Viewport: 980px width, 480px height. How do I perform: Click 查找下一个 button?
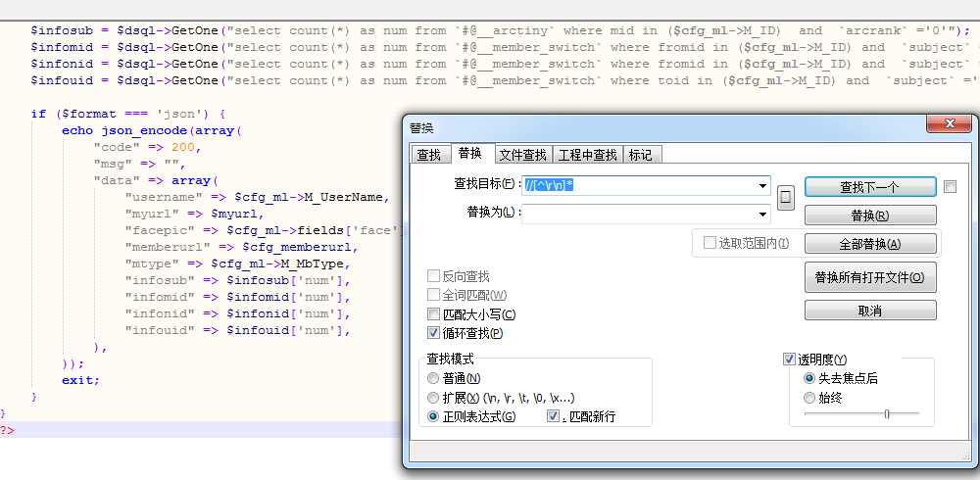[x=870, y=187]
